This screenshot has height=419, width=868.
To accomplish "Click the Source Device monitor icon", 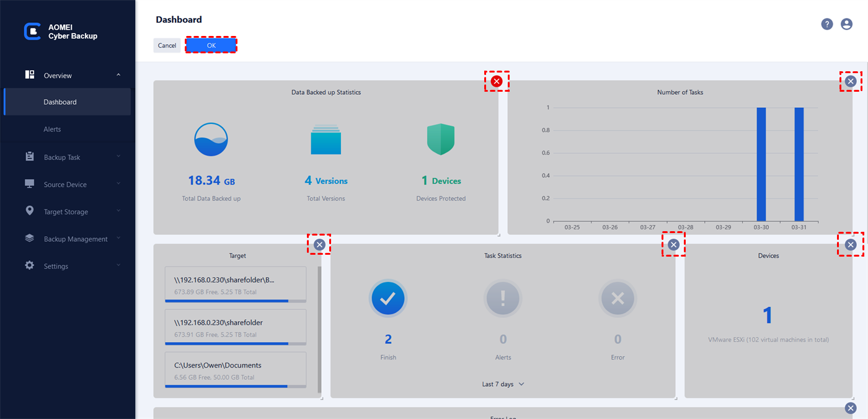I will point(30,184).
